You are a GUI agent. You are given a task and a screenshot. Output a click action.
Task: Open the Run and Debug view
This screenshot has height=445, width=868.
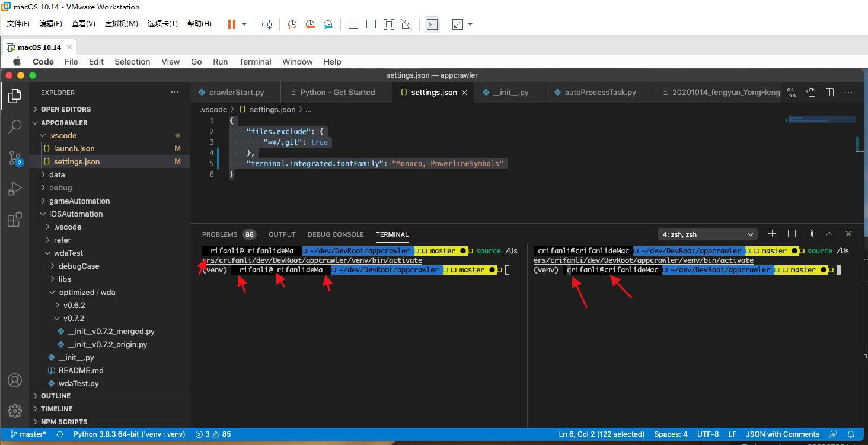(15, 189)
